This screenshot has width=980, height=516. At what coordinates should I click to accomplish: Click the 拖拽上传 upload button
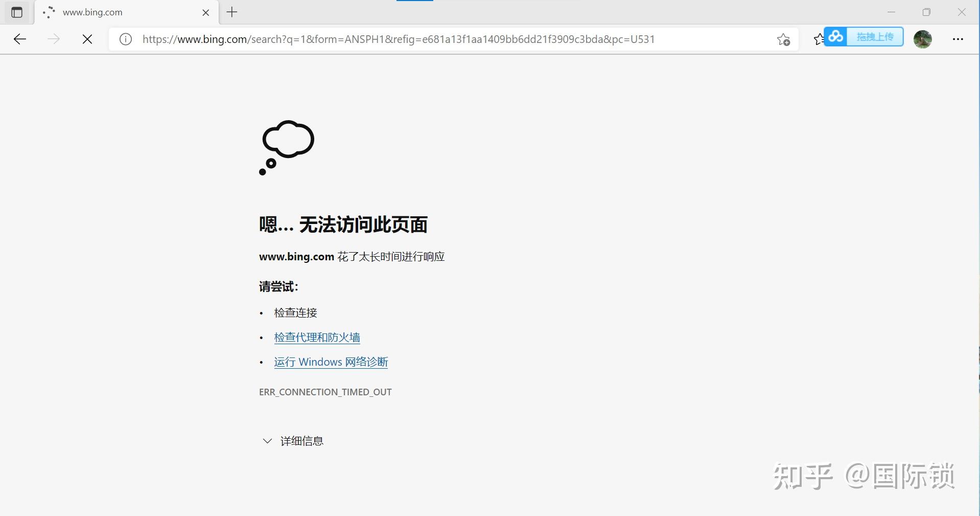[875, 37]
